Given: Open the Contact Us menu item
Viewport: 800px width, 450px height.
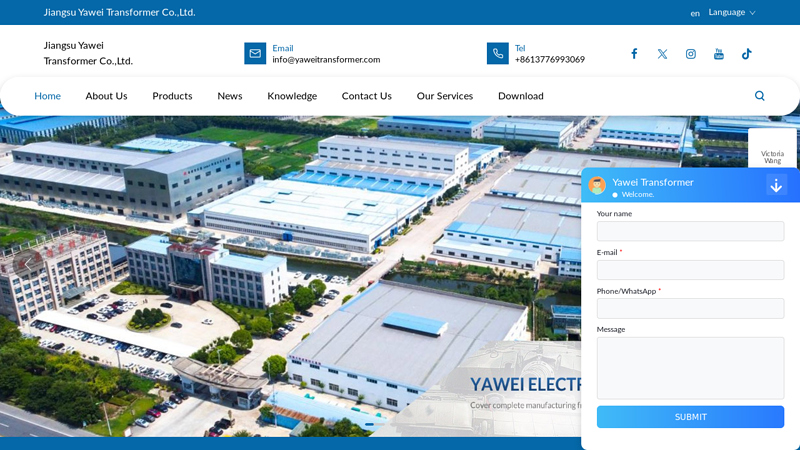Looking at the screenshot, I should pyautogui.click(x=366, y=96).
